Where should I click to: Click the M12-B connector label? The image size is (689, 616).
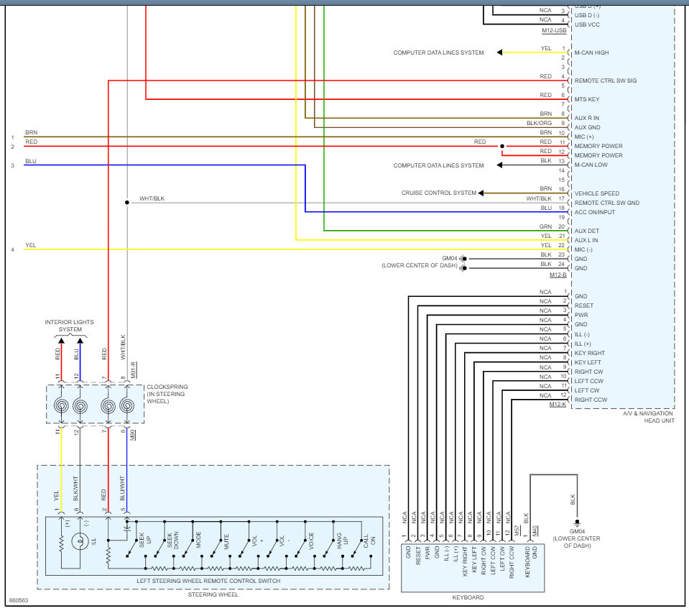click(558, 275)
